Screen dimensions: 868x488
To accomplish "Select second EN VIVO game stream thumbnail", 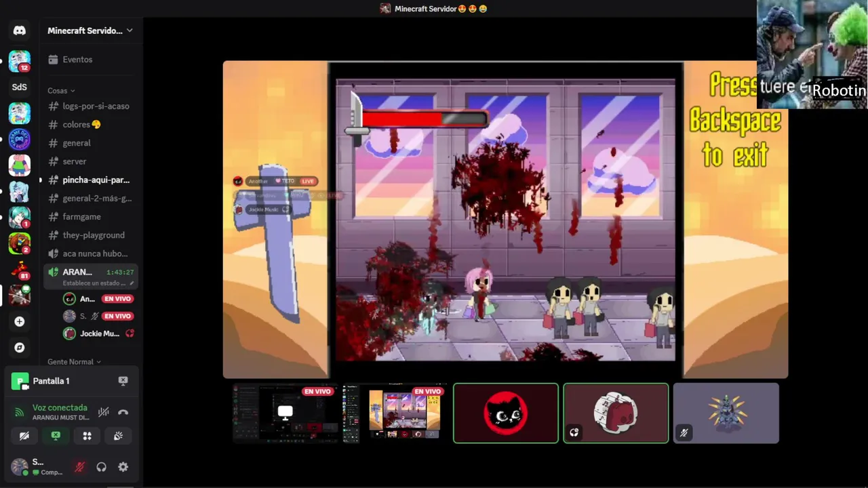I will click(x=395, y=413).
